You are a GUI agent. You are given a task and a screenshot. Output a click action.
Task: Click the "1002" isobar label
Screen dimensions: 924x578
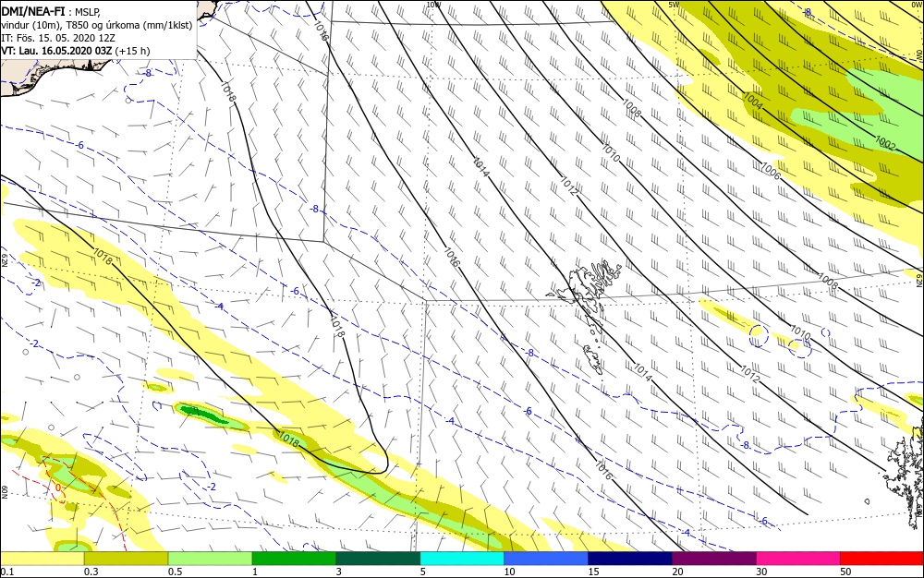coord(886,143)
